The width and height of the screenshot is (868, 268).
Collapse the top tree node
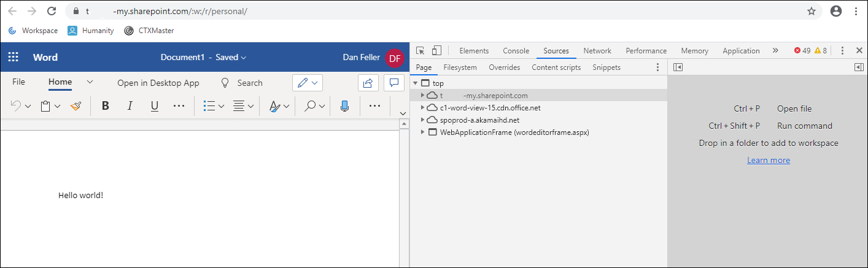415,83
